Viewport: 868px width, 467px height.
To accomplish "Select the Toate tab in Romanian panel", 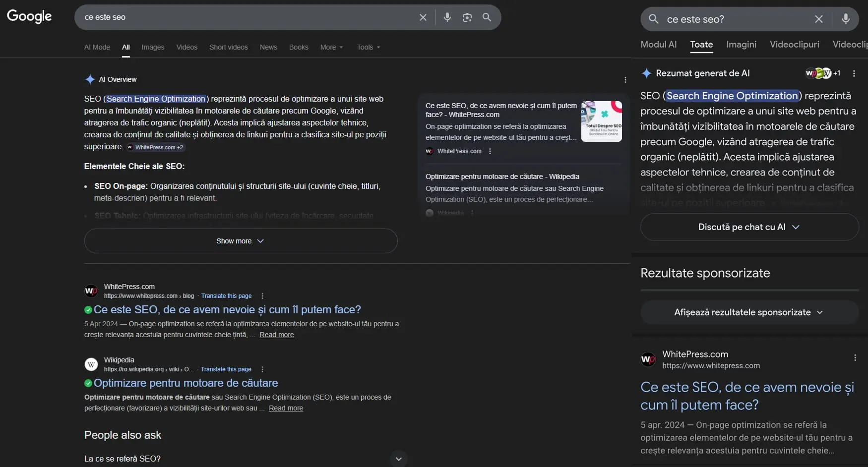I will (701, 45).
